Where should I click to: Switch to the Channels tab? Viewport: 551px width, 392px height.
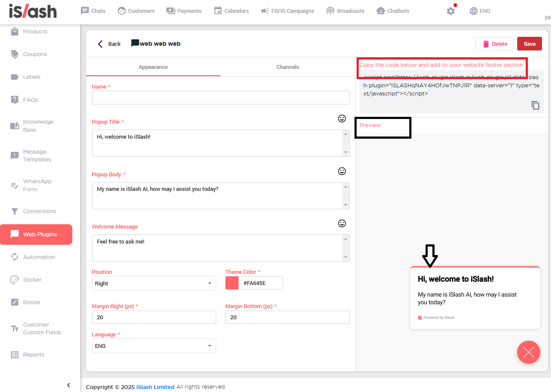[x=288, y=67]
